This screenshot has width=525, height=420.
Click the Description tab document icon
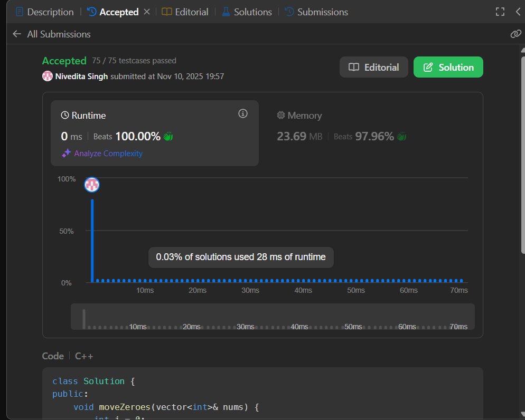tap(20, 12)
